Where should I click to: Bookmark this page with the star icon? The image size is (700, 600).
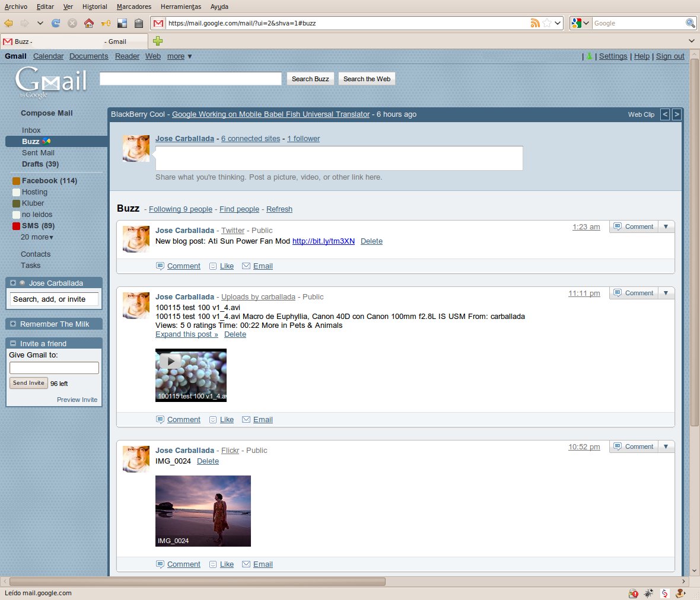pos(547,23)
